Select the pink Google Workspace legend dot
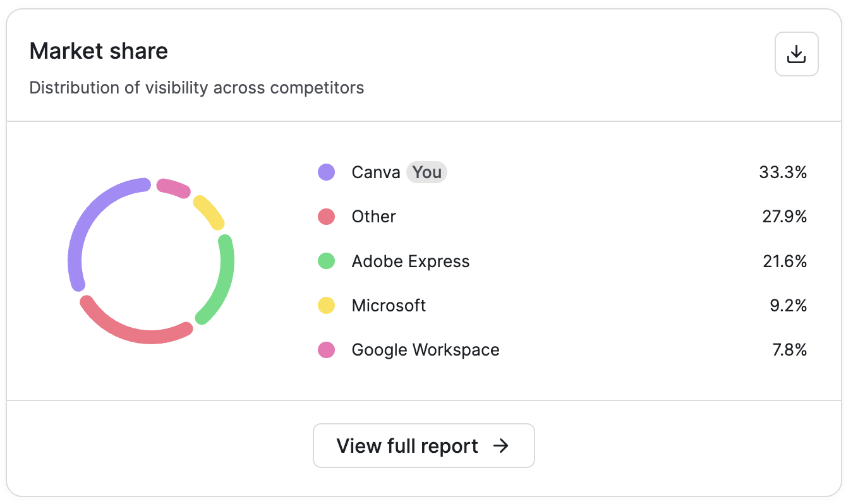 pyautogui.click(x=326, y=350)
